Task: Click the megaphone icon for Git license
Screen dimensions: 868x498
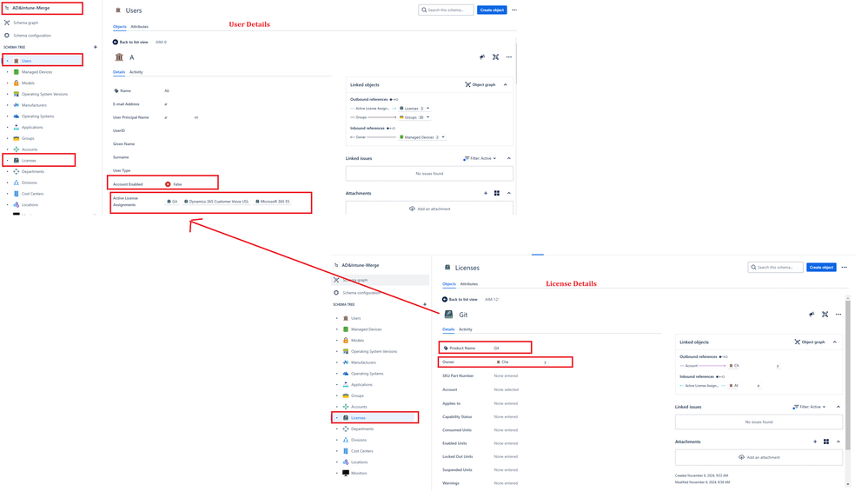Action: 812,315
